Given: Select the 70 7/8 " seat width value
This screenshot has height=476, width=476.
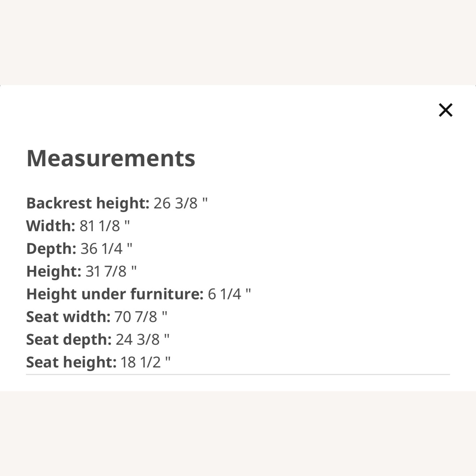Looking at the screenshot, I should [141, 317].
